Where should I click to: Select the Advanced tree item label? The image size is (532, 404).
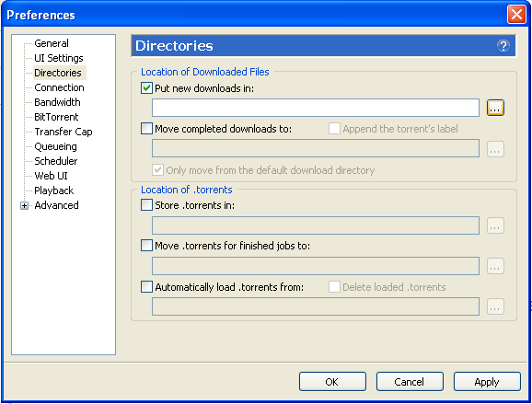[x=56, y=205]
